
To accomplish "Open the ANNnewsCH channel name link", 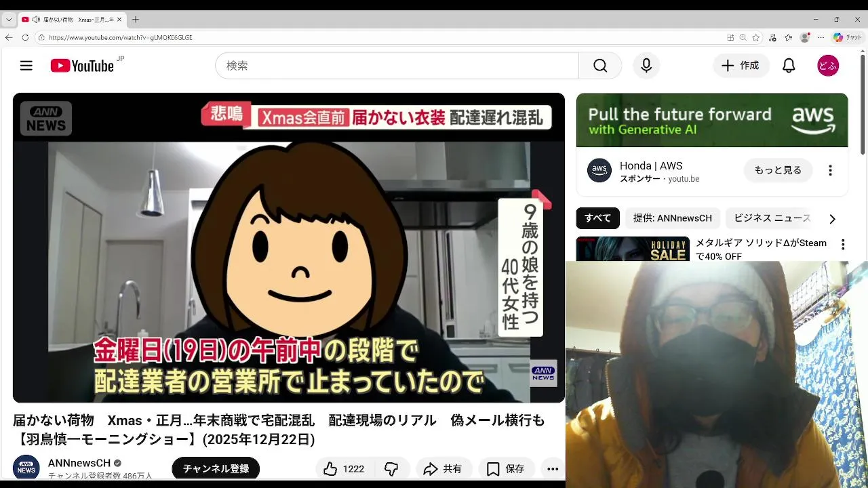I will click(79, 463).
